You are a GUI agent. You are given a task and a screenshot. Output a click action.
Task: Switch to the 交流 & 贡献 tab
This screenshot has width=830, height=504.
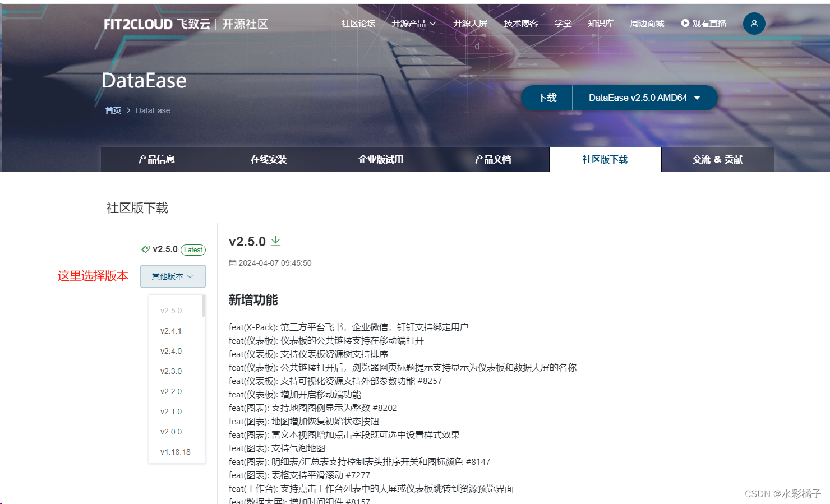[x=717, y=159]
